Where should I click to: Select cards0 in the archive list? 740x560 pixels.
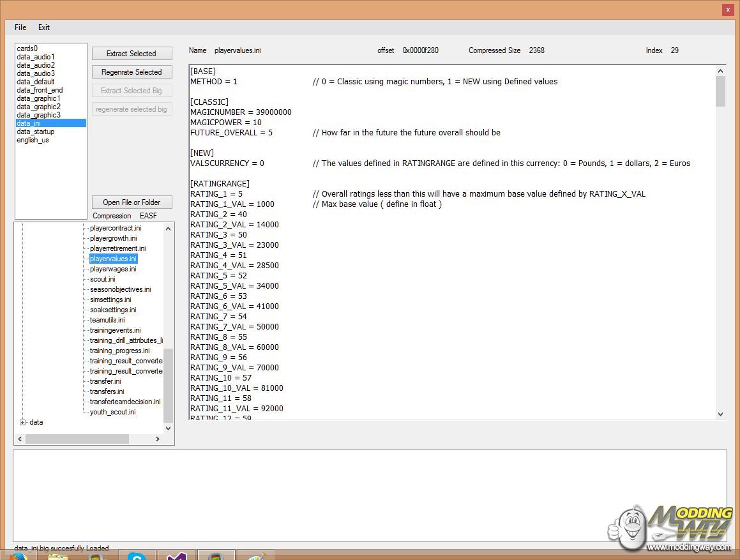pos(27,49)
